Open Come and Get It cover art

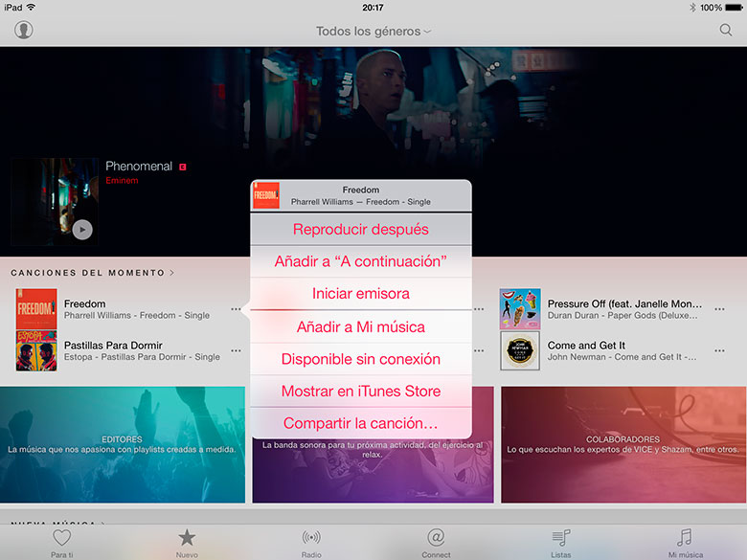[x=520, y=350]
